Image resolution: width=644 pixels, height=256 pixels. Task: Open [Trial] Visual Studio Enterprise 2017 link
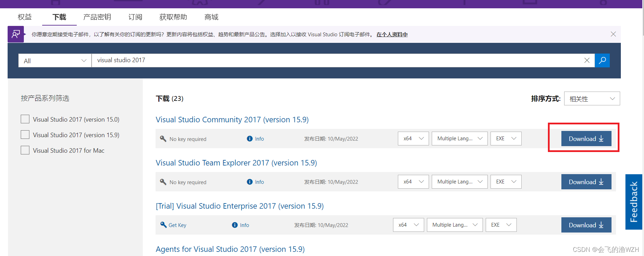point(240,206)
